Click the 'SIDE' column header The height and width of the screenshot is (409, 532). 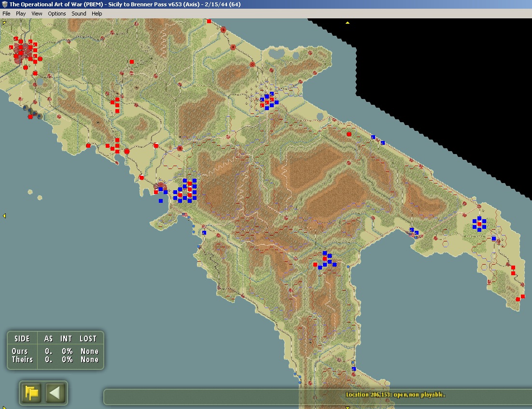pos(22,338)
